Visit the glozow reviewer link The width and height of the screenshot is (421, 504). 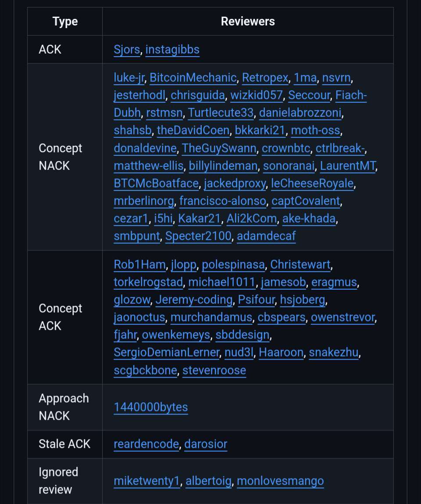point(132,300)
